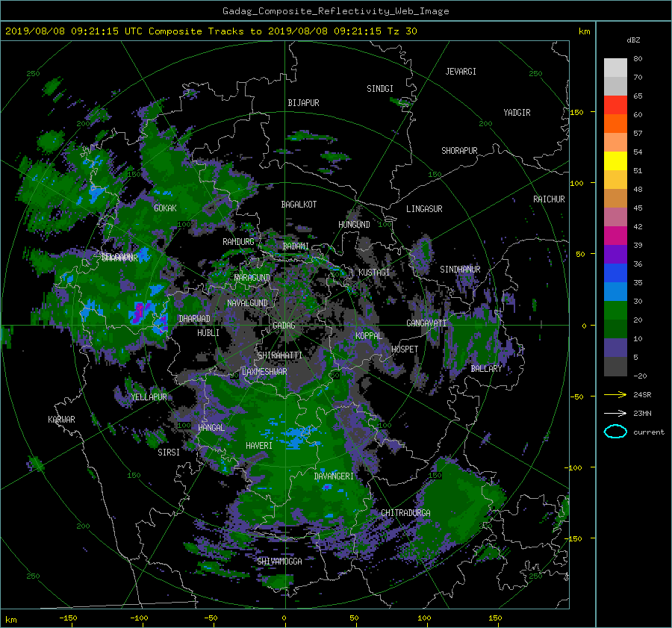Click the LINGASUR city label
The height and width of the screenshot is (628, 672).
424,209
